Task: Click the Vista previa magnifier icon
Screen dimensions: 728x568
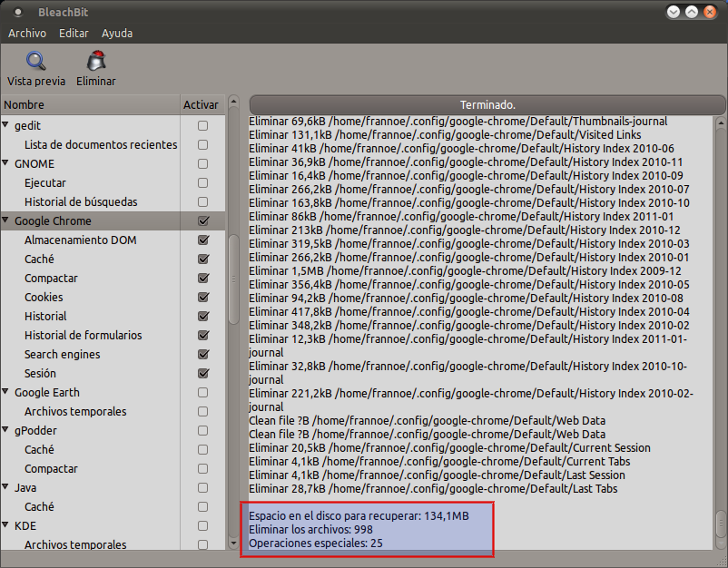Action: [x=35, y=61]
